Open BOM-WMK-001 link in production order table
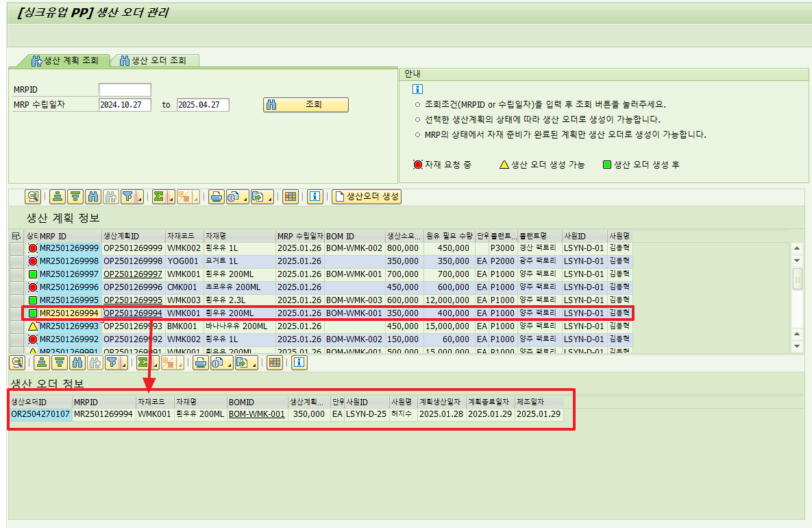The image size is (812, 528). pyautogui.click(x=257, y=414)
